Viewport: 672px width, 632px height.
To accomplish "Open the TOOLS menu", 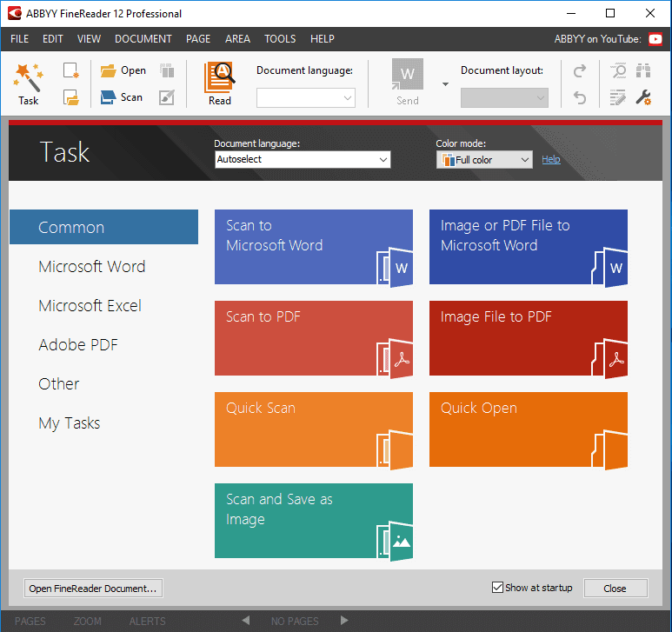I will tap(280, 39).
